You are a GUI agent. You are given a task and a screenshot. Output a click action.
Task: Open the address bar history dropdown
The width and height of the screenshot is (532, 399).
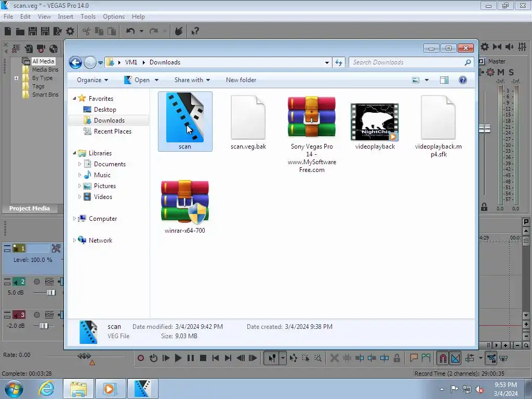coord(327,62)
